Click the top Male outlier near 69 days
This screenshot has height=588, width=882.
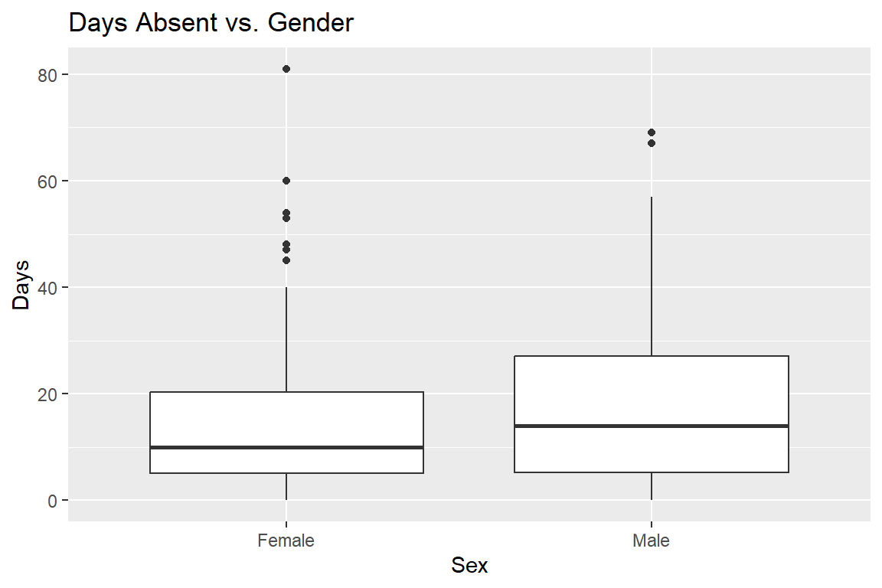click(x=652, y=132)
